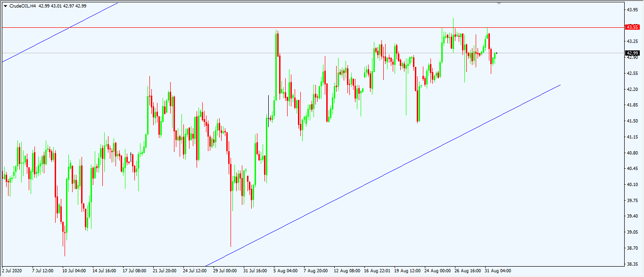Screen dimensions: 644x277
Task: Click the 41.50 price axis label
Action: [x=632, y=121]
